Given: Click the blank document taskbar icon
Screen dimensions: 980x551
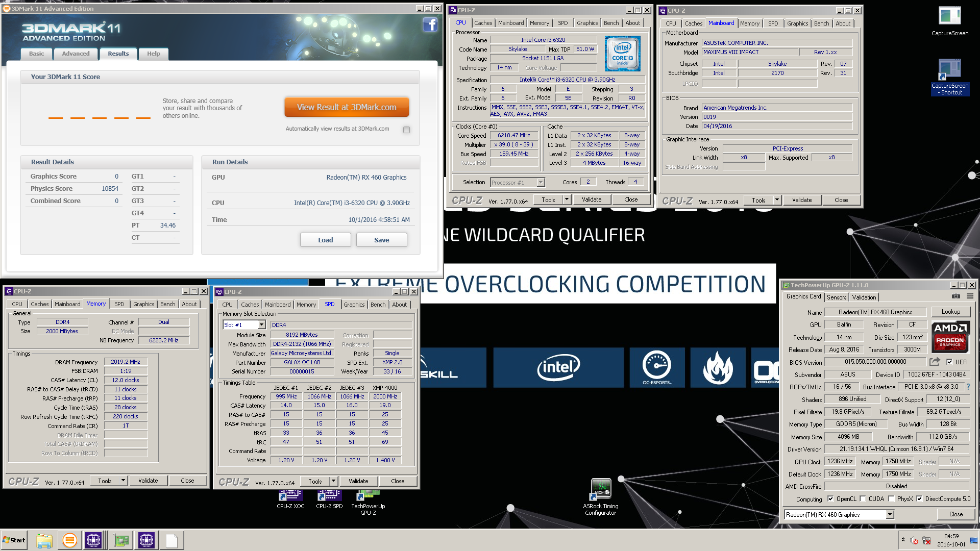Looking at the screenshot, I should pos(171,540).
